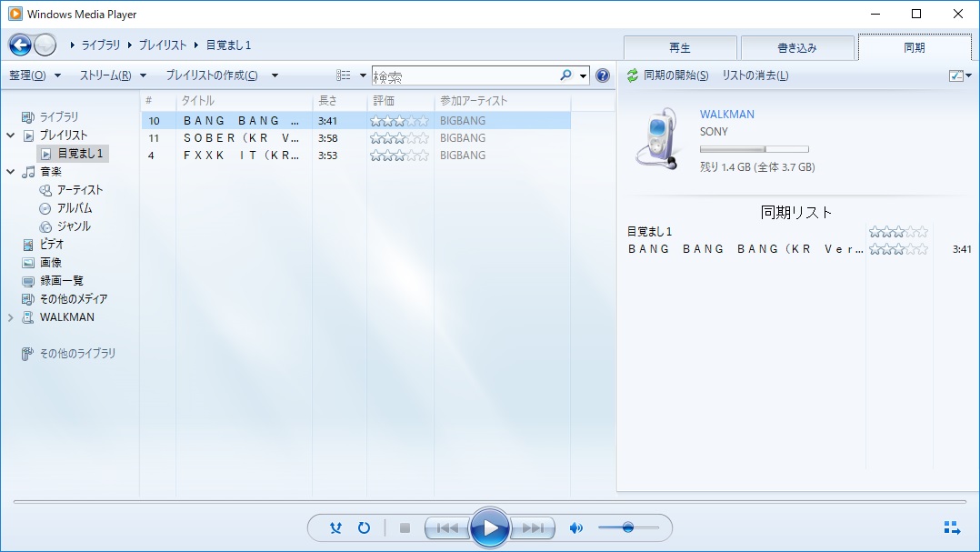Click the playback seek bar

(x=489, y=502)
